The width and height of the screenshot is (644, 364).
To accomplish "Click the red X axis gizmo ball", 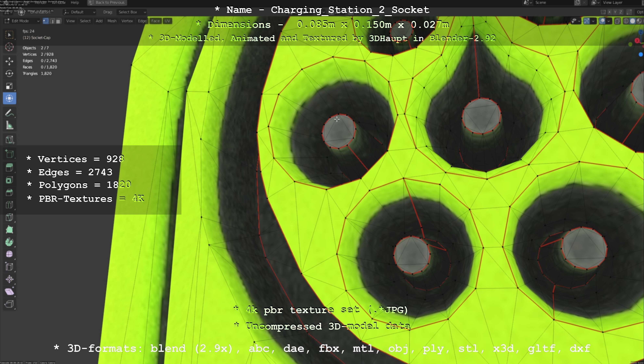I will tap(637, 40).
